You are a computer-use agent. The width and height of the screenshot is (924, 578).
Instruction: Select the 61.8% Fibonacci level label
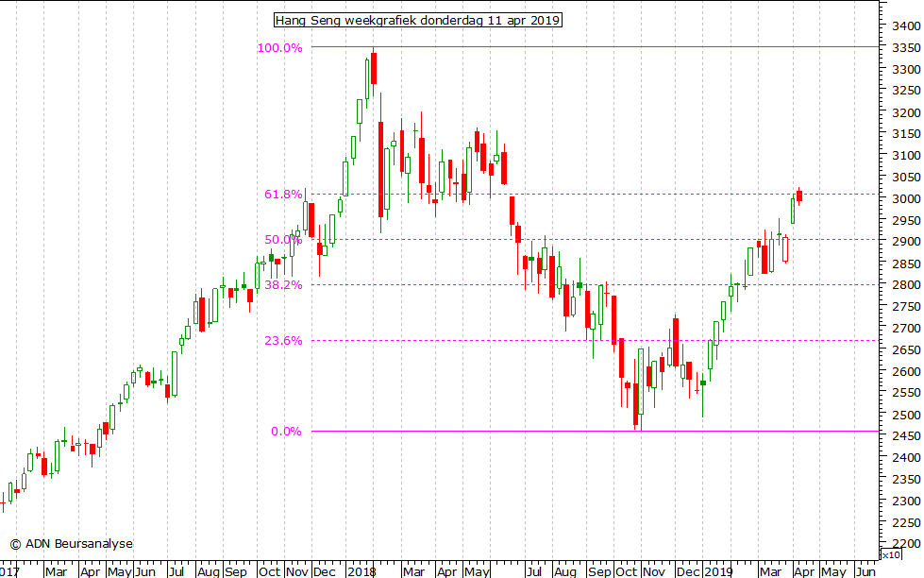pos(283,194)
